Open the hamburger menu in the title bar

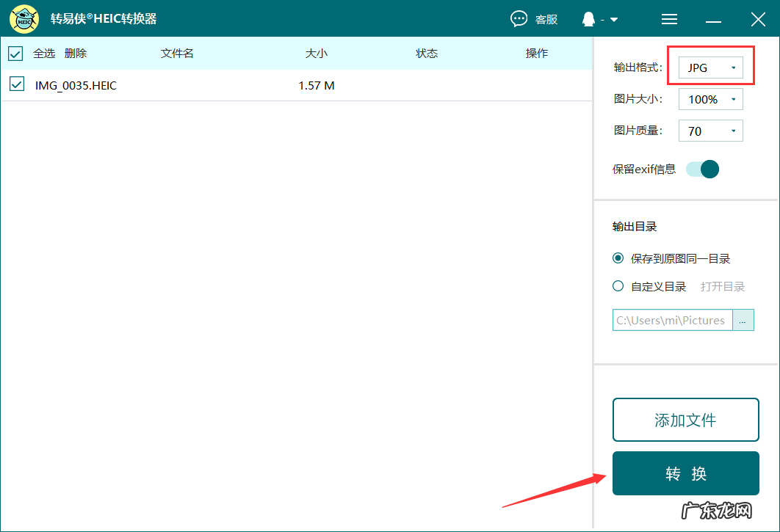[x=669, y=19]
